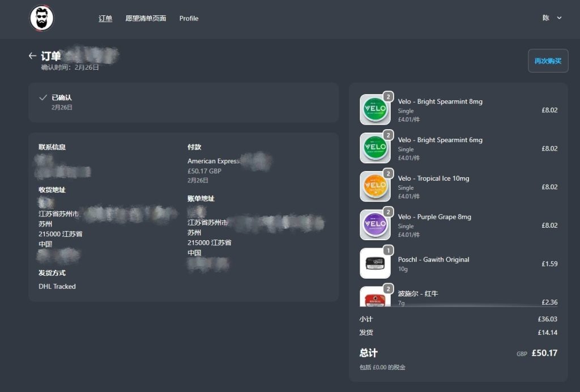Click the 已确认 checkmark status icon
The height and width of the screenshot is (392, 580).
[x=43, y=98]
